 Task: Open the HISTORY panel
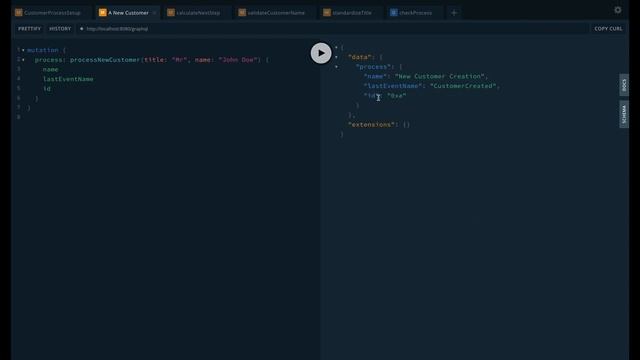[60, 29]
